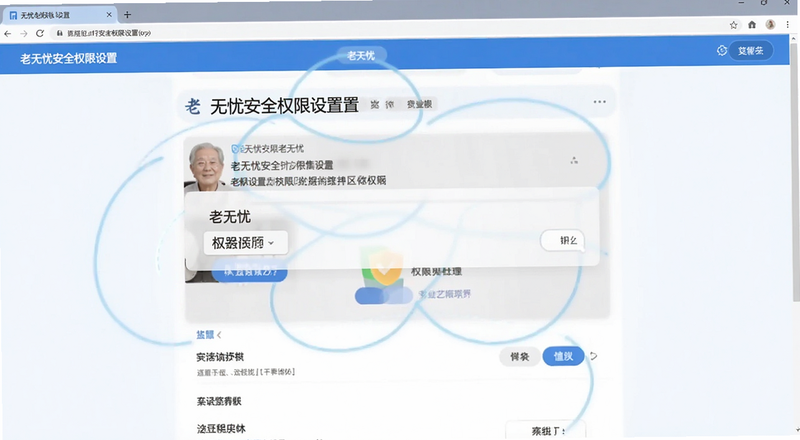Viewport: 800px width, 440px height.
Task: Click the light purple link below shield
Action: tap(445, 294)
